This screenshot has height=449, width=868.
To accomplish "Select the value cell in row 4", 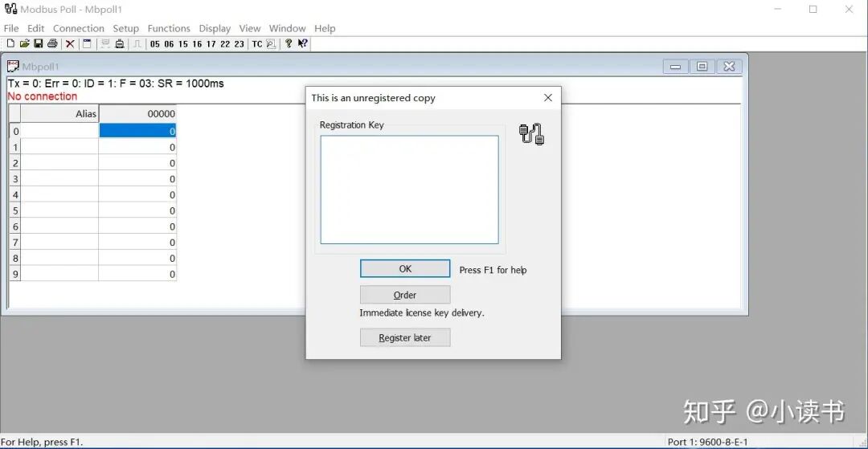I will pos(137,194).
